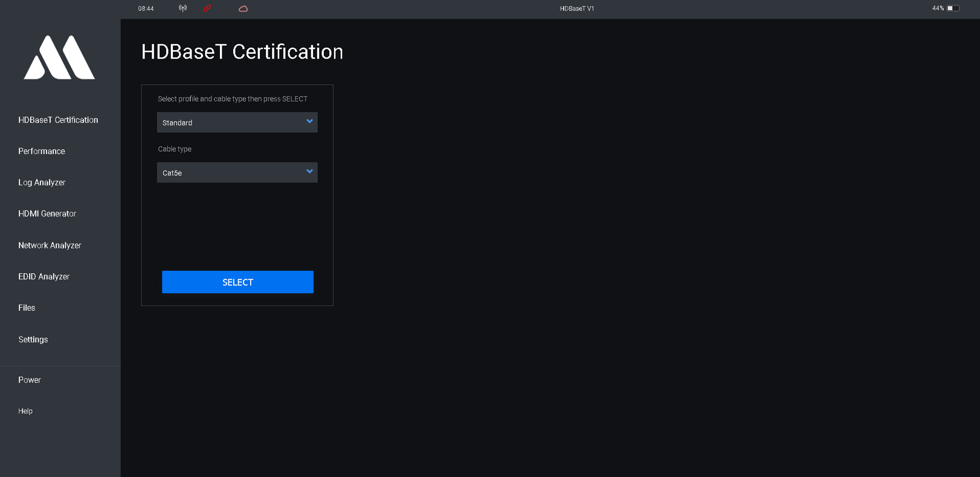Go to Log Analyzer
The width and height of the screenshot is (980, 477).
tap(42, 183)
